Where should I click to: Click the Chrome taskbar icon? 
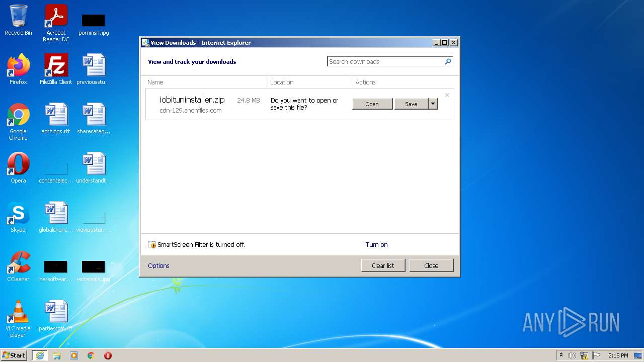[x=91, y=355]
